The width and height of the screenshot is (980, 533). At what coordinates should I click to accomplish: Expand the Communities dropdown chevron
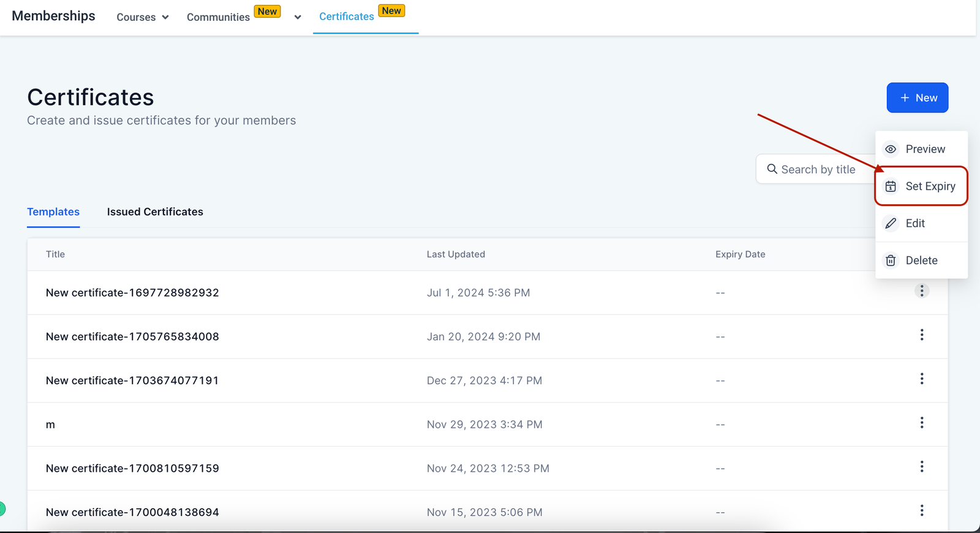point(298,17)
